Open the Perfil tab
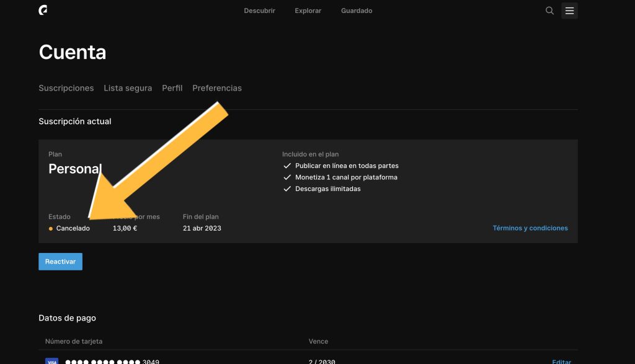 click(172, 88)
